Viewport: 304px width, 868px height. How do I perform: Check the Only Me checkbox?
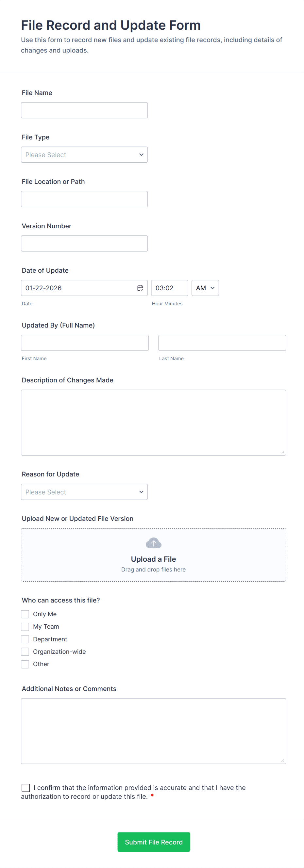pyautogui.click(x=25, y=614)
